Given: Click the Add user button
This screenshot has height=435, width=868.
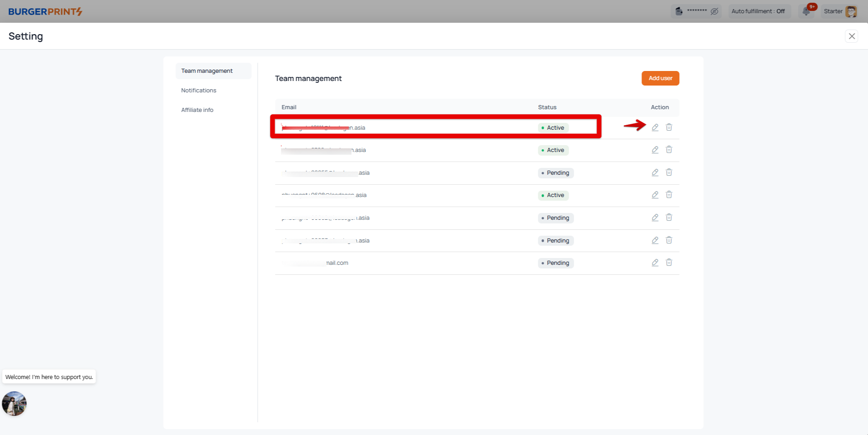Looking at the screenshot, I should (660, 78).
